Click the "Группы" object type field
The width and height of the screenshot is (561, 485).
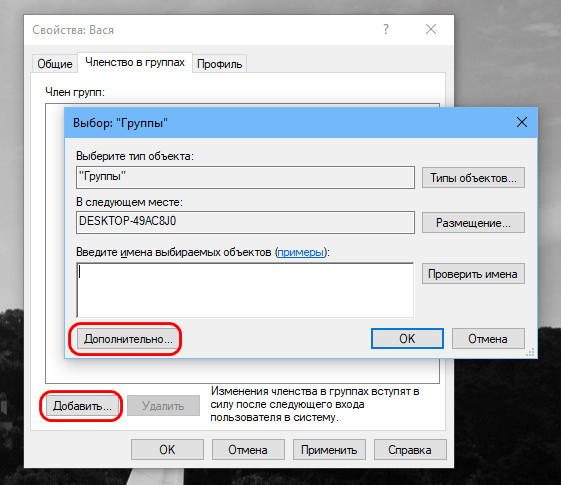(x=245, y=177)
